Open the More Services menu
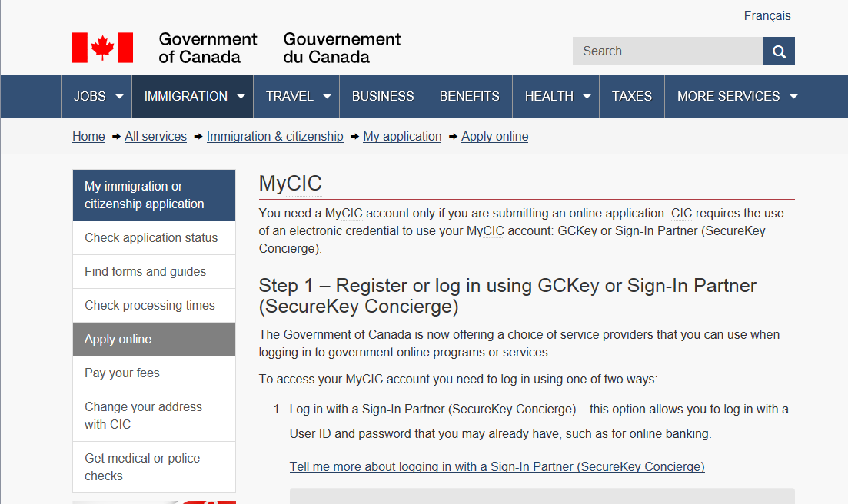This screenshot has height=504, width=848. pos(735,96)
